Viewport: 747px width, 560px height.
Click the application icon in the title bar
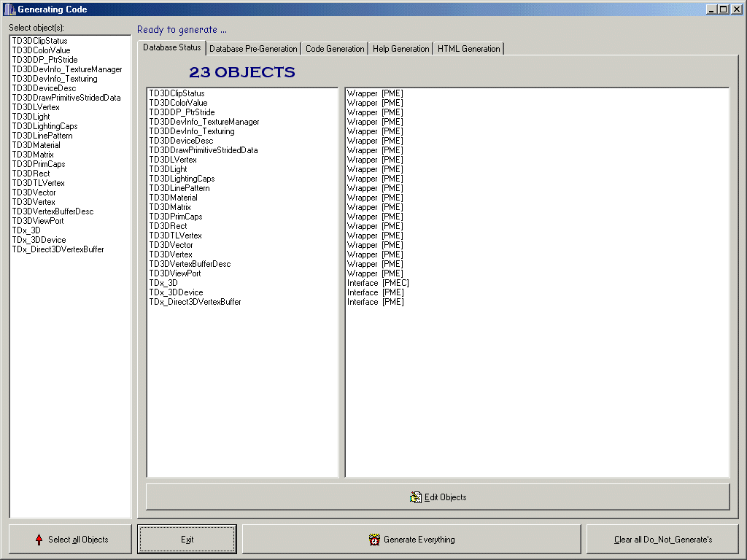pyautogui.click(x=9, y=9)
